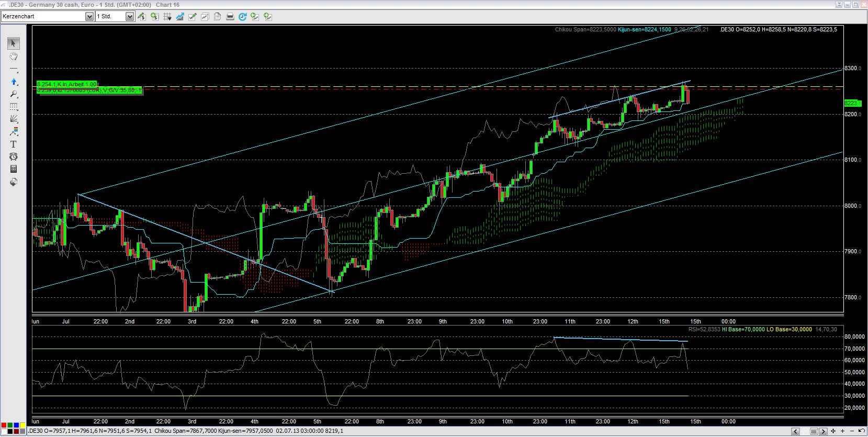Open the indicators chart icon with blue arrow
The height and width of the screenshot is (437, 868).
click(179, 17)
